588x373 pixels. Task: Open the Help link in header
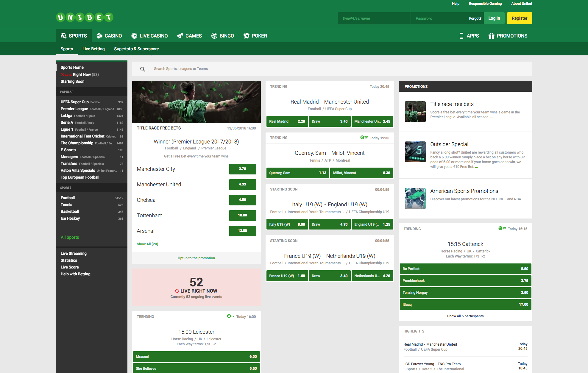(x=456, y=4)
